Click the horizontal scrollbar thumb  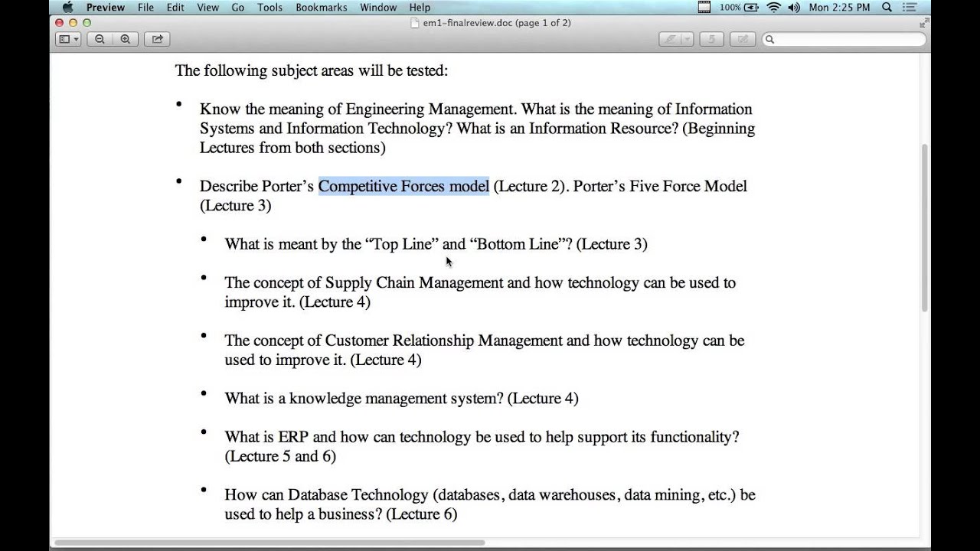pyautogui.click(x=269, y=543)
